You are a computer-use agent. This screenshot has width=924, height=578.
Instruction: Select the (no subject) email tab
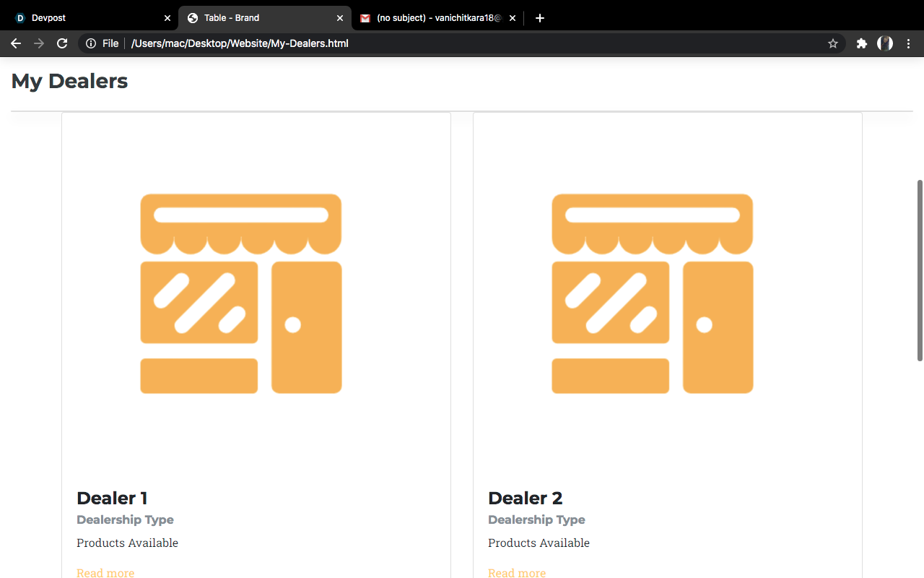(x=433, y=17)
